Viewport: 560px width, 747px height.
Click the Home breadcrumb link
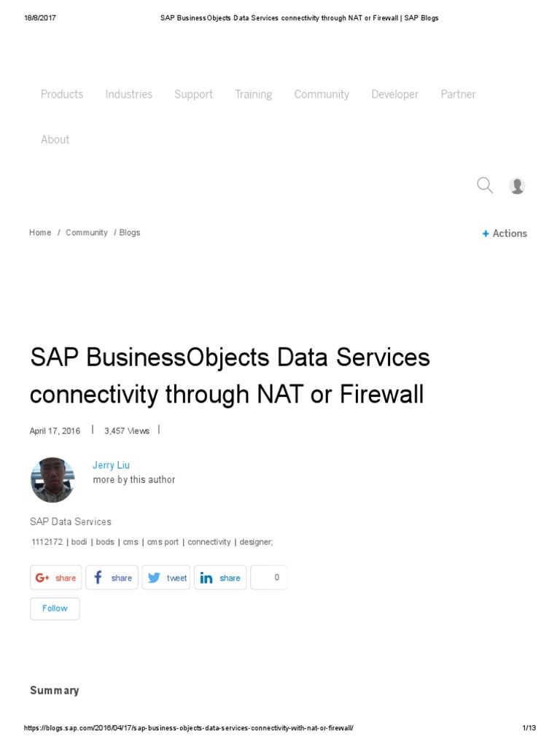coord(40,233)
